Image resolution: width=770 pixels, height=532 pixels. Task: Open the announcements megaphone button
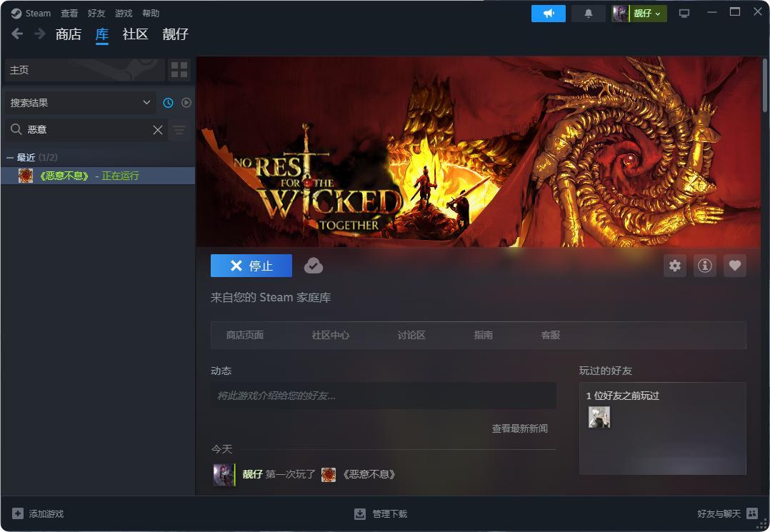click(548, 14)
